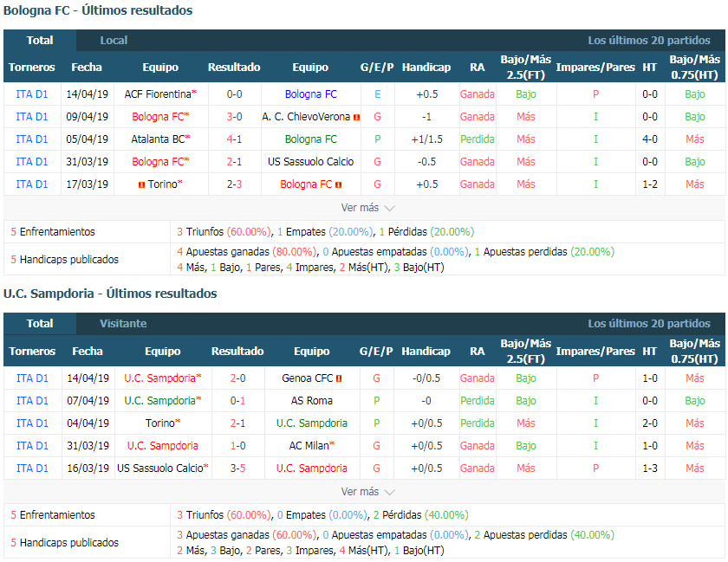Expand Ver más under Bologna results
728x562 pixels.
tap(367, 208)
